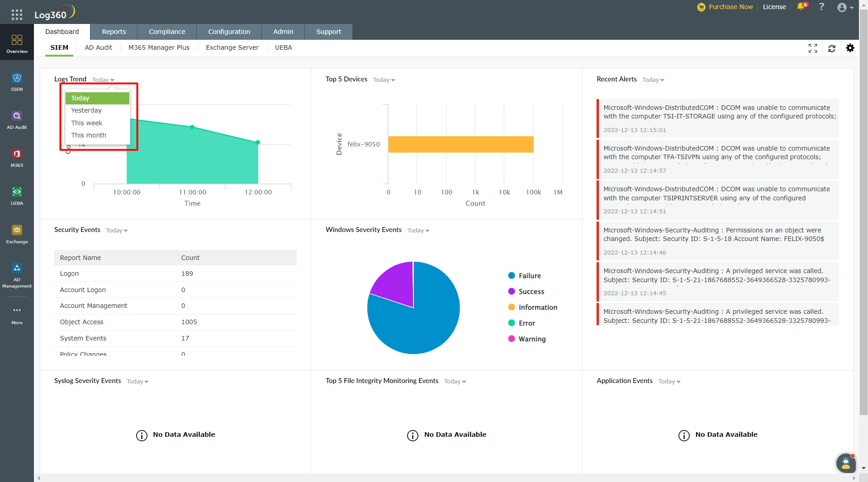
Task: Open dashboard settings gear
Action: (850, 48)
